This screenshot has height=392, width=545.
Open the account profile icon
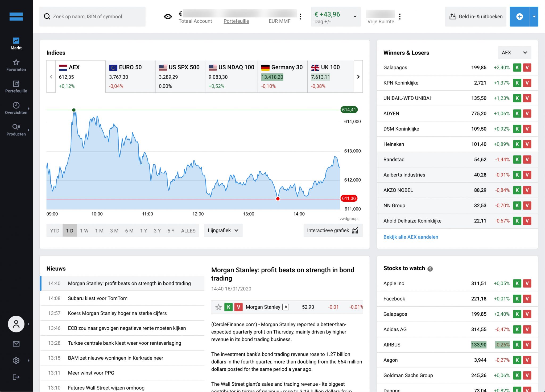[16, 324]
